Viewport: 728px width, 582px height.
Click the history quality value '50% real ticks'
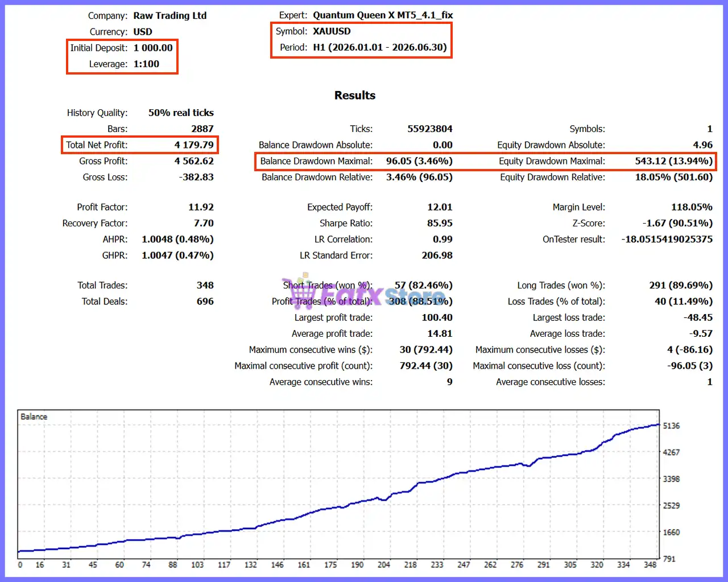181,113
